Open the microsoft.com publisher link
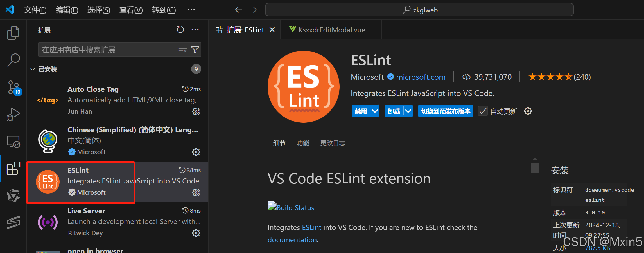This screenshot has height=253, width=644. tap(421, 77)
